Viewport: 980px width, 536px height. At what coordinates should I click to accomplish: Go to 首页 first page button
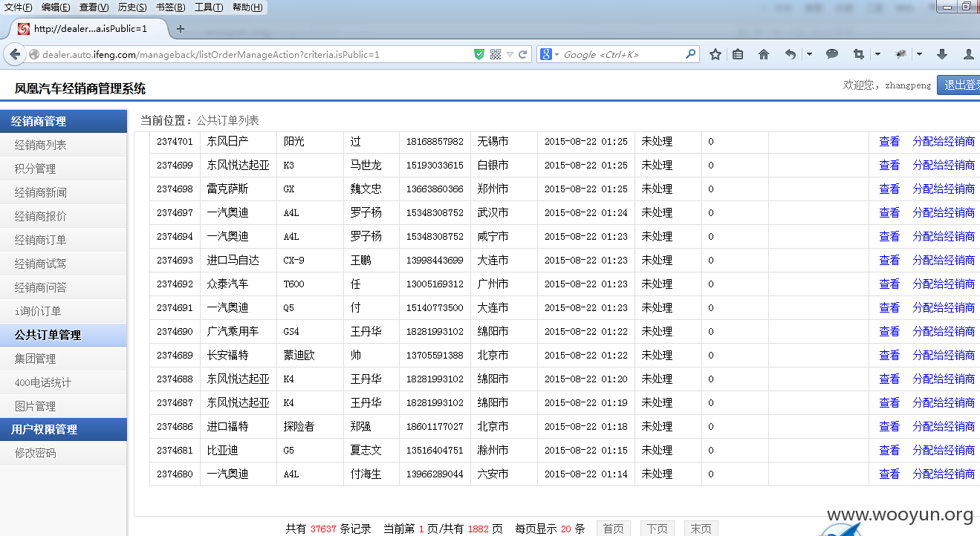click(x=613, y=529)
